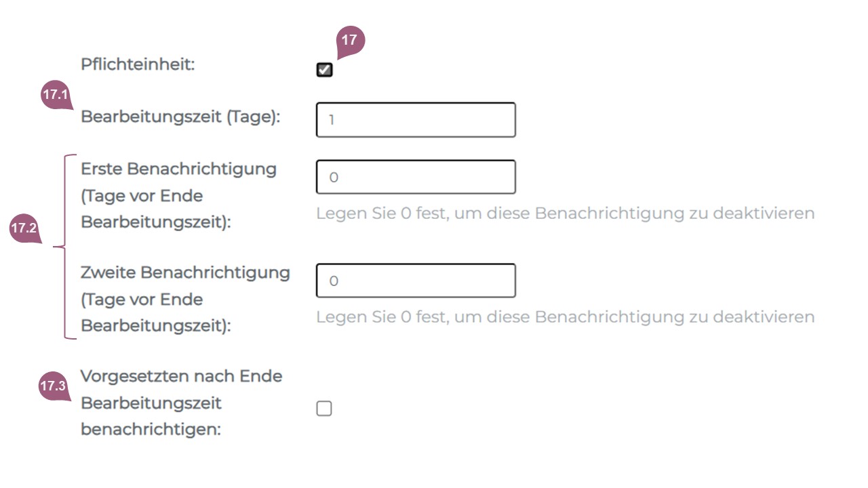Image resolution: width=868 pixels, height=488 pixels.
Task: Click the Bearbeitungszeit (Tage) input field
Action: (x=416, y=120)
